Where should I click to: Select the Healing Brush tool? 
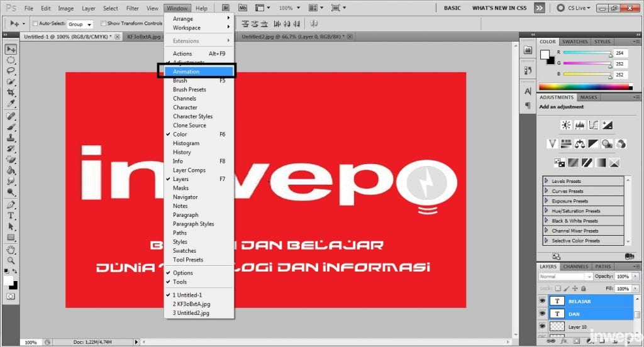pyautogui.click(x=11, y=116)
